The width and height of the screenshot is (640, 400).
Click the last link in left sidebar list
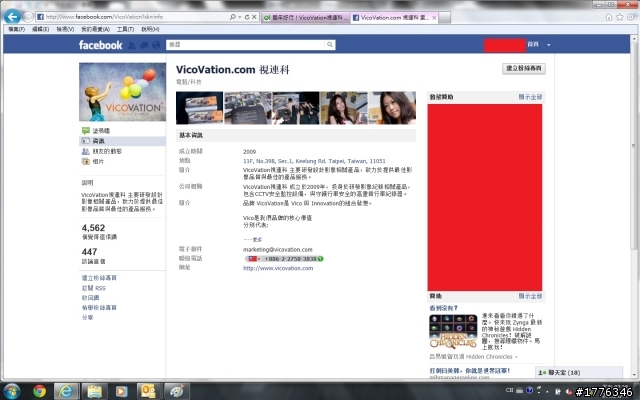coord(87,318)
